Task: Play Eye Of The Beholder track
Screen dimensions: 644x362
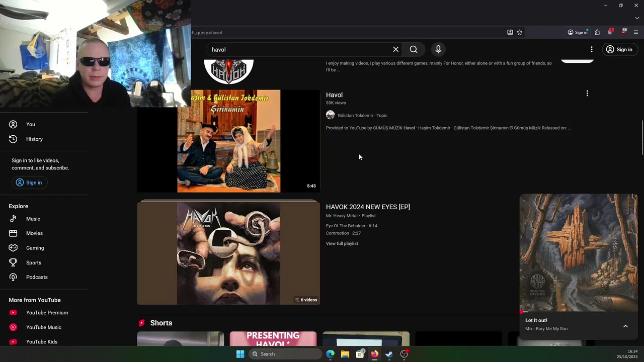Action: [x=352, y=226]
